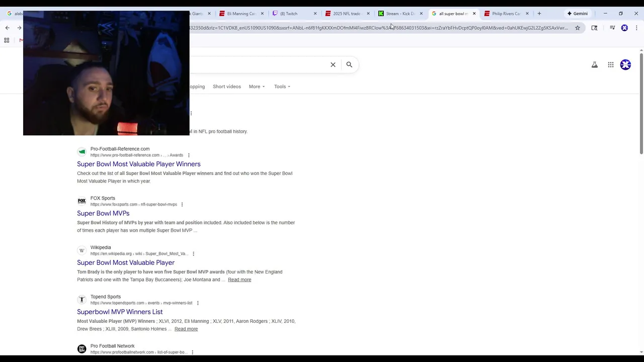Image resolution: width=644 pixels, height=362 pixels.
Task: Open Superbowl MVP Winners List link
Action: tap(120, 312)
